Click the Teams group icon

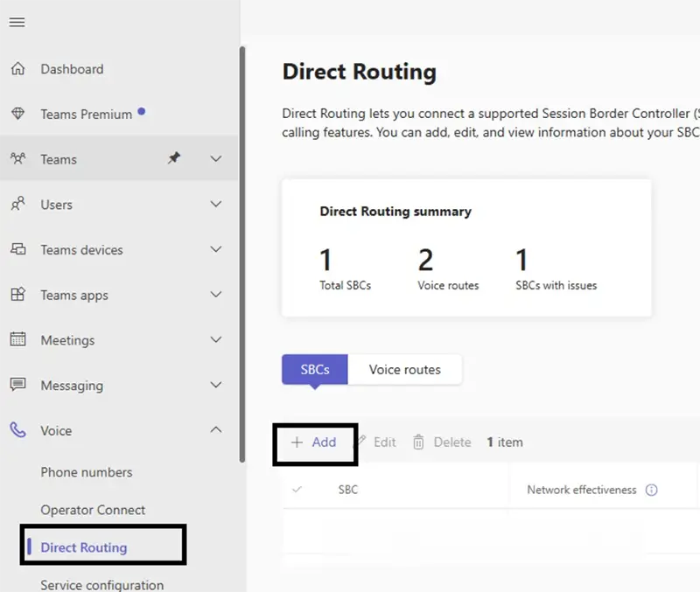[17, 159]
